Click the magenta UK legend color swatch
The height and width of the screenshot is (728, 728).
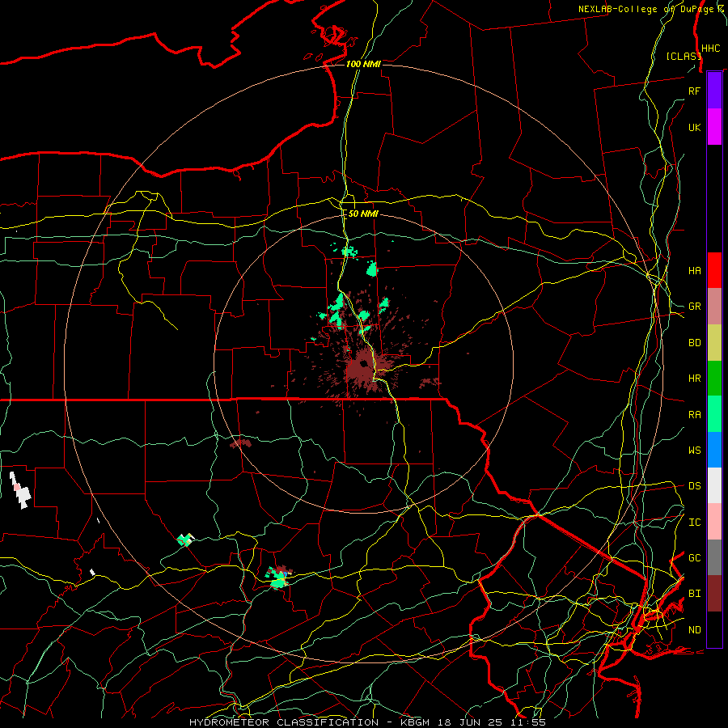pyautogui.click(x=714, y=127)
